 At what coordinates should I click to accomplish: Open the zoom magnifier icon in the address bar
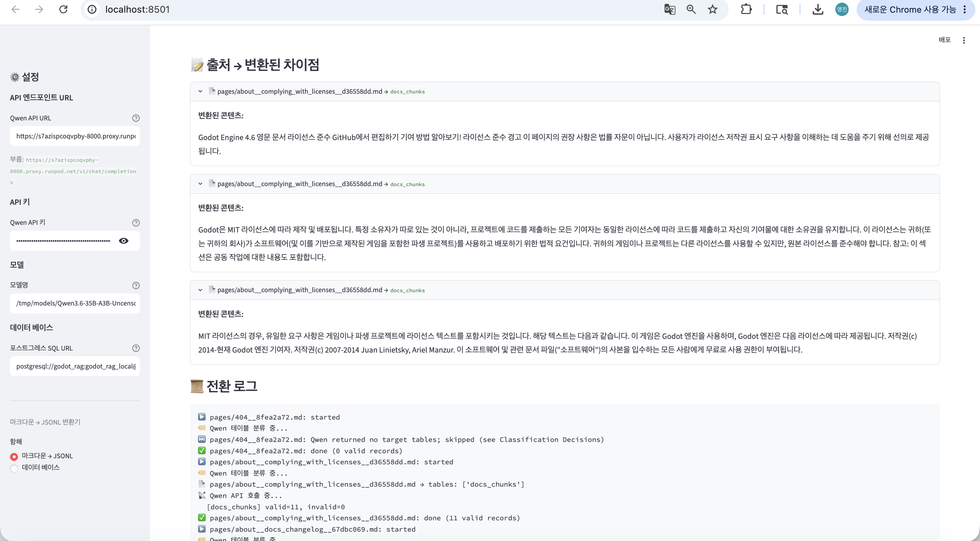[x=691, y=10]
